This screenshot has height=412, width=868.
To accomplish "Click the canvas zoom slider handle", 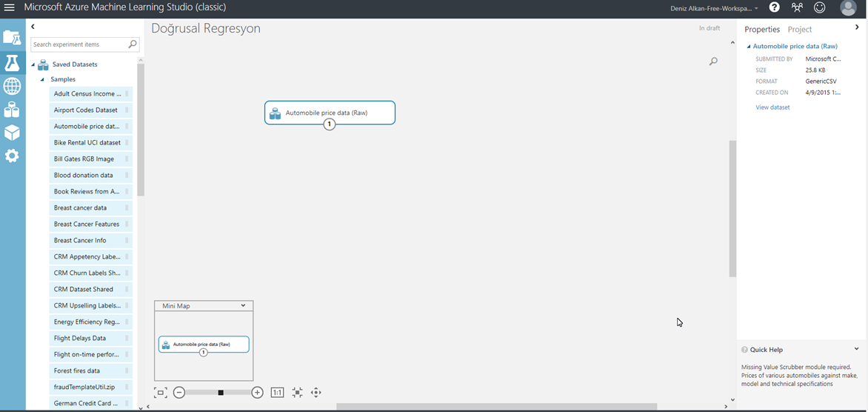I will pyautogui.click(x=221, y=393).
